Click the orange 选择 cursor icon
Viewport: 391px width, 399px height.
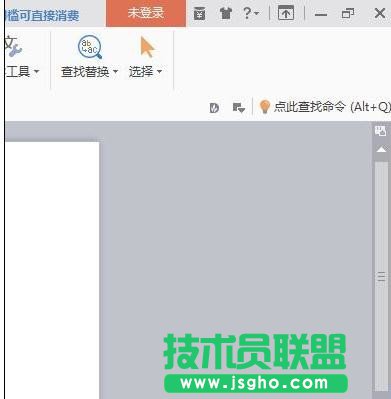pyautogui.click(x=147, y=47)
